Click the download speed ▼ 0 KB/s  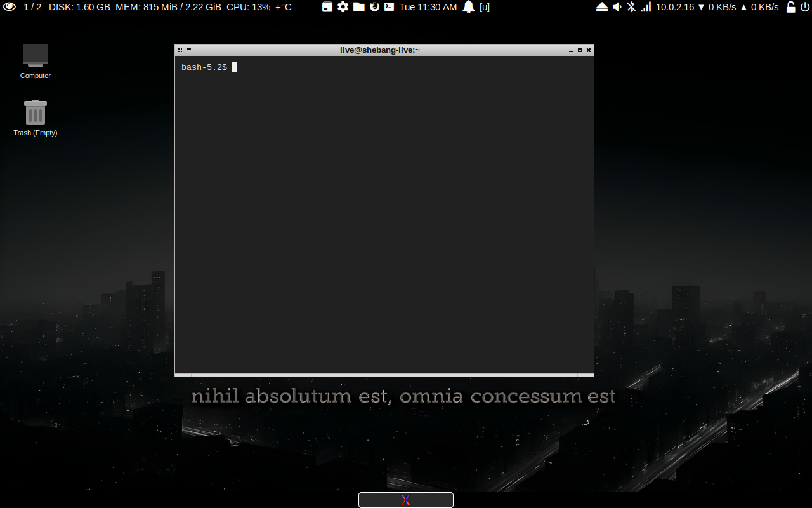click(x=717, y=7)
